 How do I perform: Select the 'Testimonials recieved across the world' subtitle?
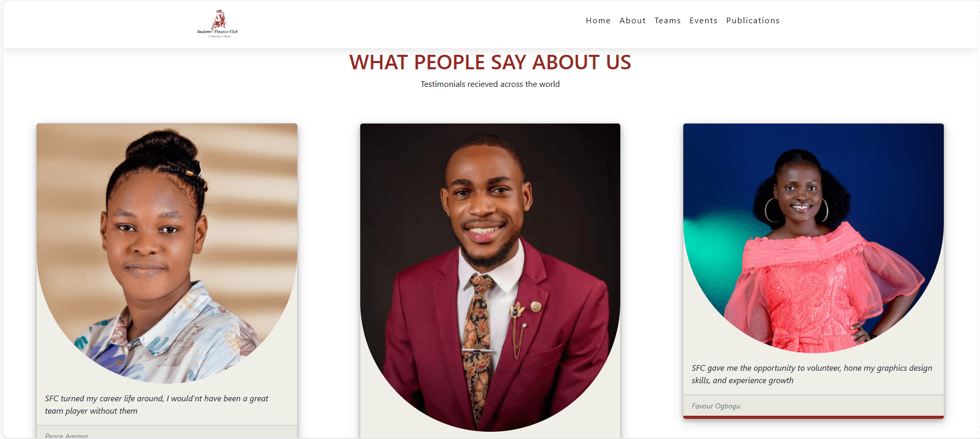490,84
